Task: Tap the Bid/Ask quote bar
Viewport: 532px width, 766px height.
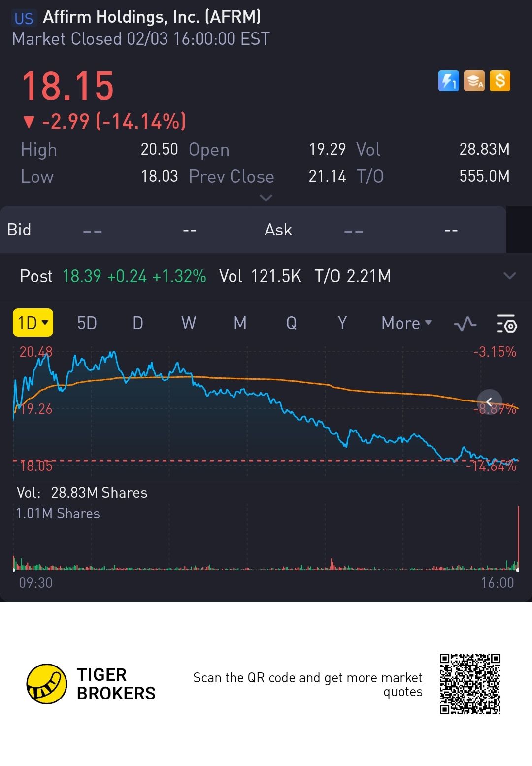Action: pyautogui.click(x=253, y=230)
